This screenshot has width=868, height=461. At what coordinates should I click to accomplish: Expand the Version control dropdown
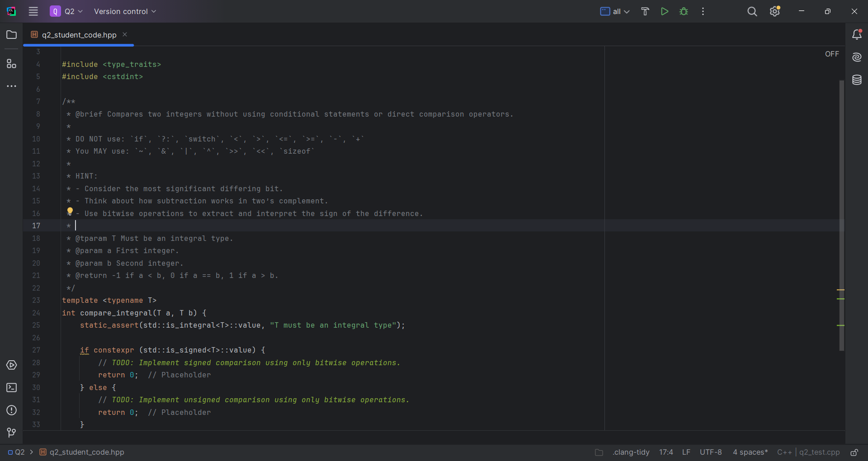tap(125, 11)
